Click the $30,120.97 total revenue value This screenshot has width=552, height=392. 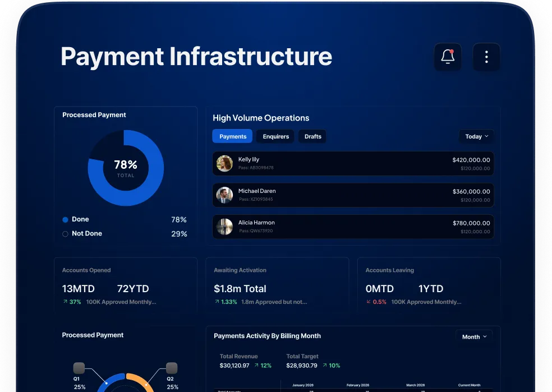point(234,366)
